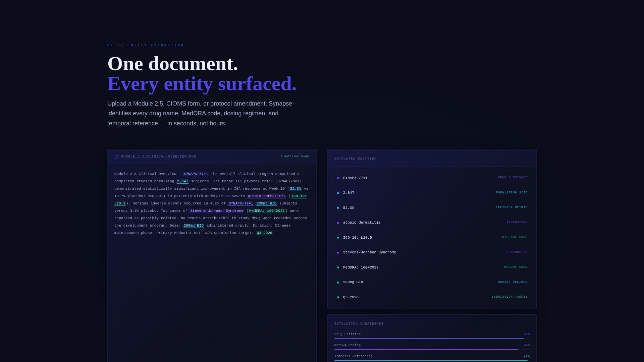
Task: Click the 'One document.' headline
Action: click(173, 64)
